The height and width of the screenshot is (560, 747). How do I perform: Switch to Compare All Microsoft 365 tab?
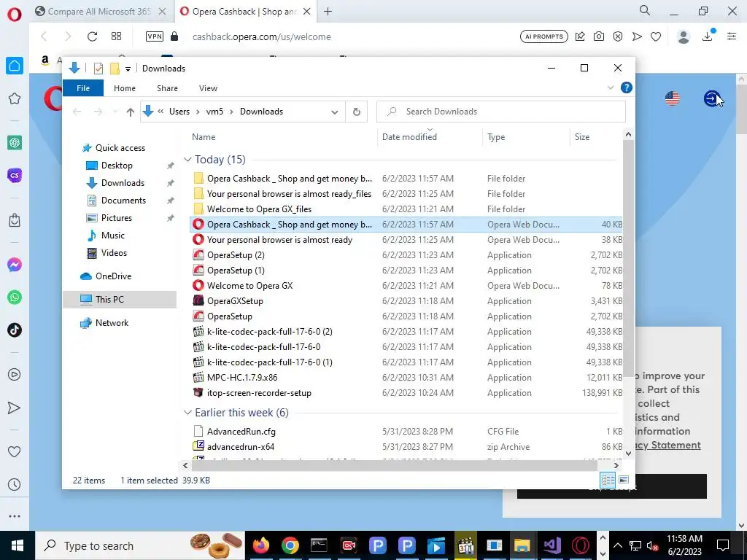(x=101, y=12)
